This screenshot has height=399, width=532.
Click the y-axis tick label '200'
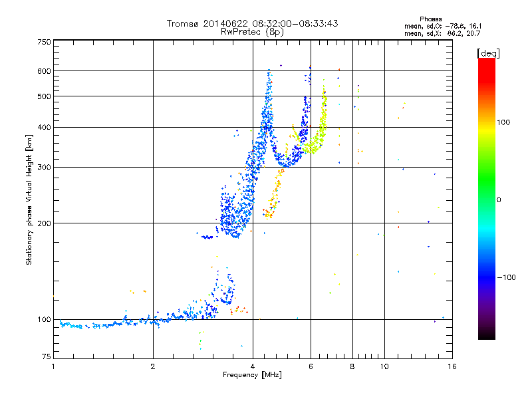tap(45, 223)
